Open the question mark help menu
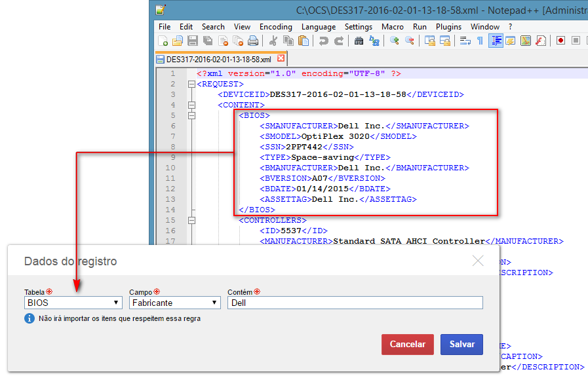This screenshot has height=376, width=588. [511, 27]
